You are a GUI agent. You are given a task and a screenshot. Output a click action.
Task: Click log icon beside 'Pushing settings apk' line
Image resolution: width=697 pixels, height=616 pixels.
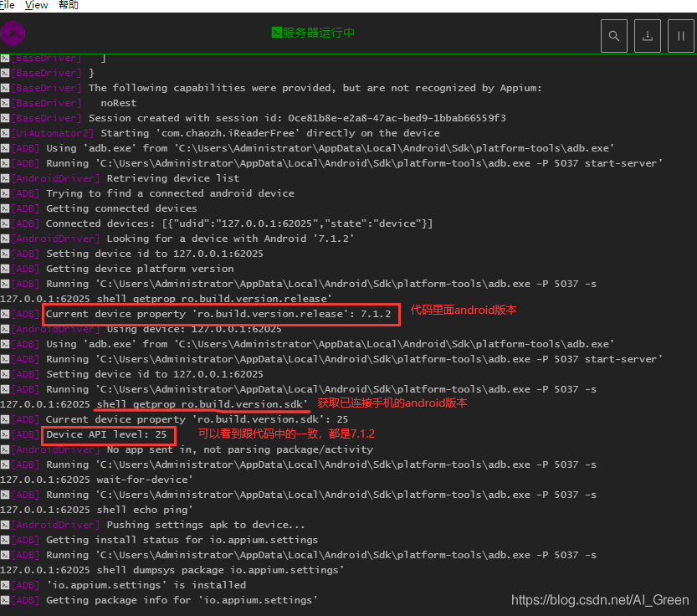pyautogui.click(x=5, y=526)
